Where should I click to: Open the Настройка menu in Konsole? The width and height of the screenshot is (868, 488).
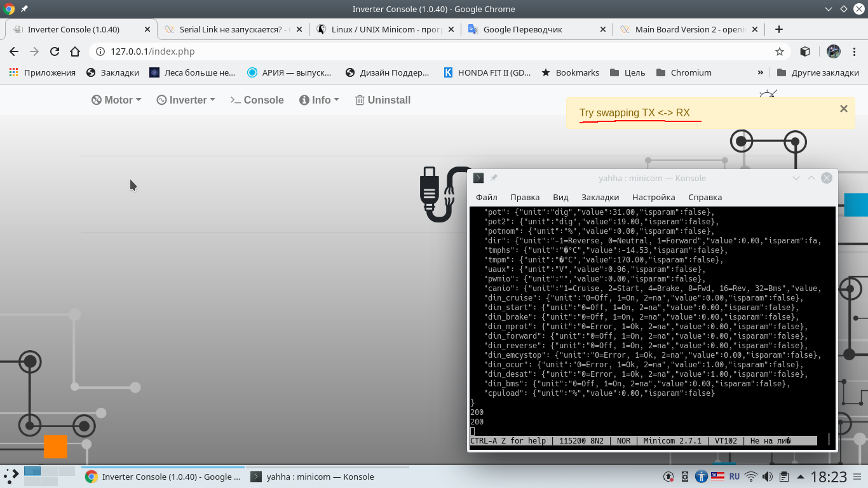click(x=653, y=197)
